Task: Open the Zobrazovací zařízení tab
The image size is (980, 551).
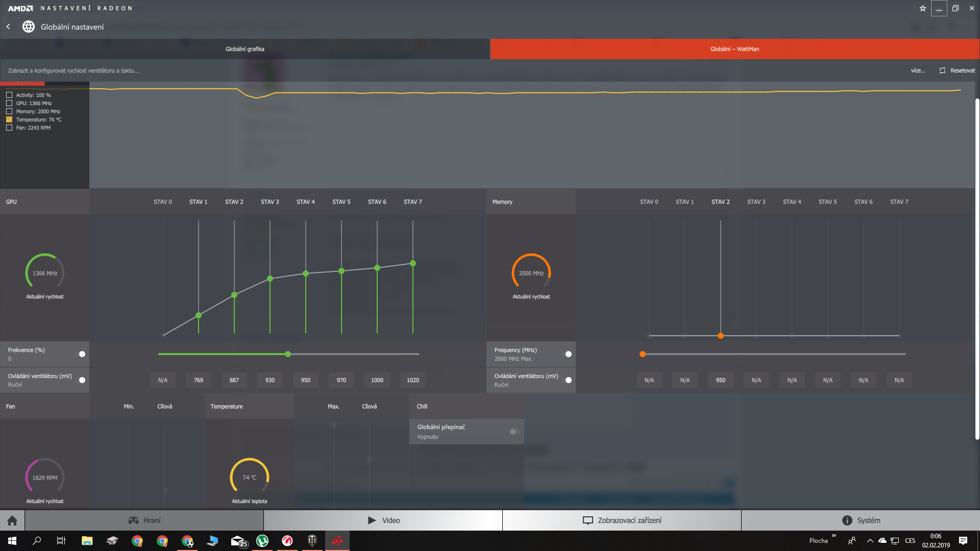Action: 622,520
